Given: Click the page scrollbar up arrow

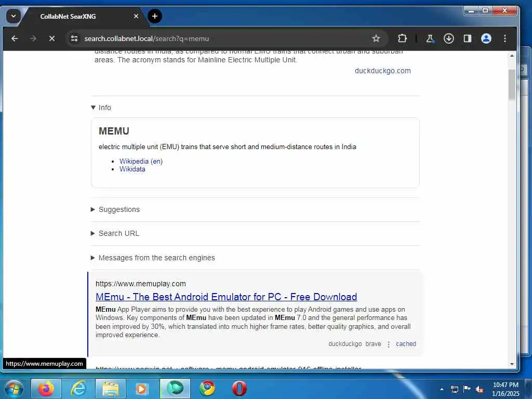Looking at the screenshot, I should click(512, 56).
